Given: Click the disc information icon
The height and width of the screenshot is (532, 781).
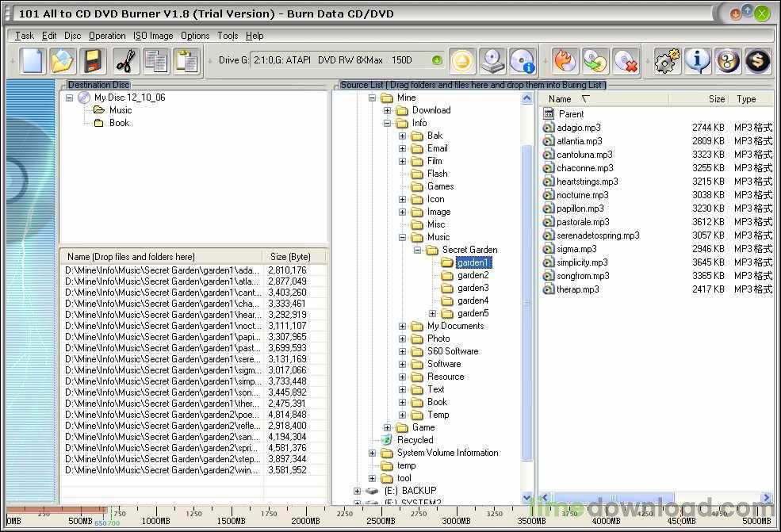Looking at the screenshot, I should [523, 61].
